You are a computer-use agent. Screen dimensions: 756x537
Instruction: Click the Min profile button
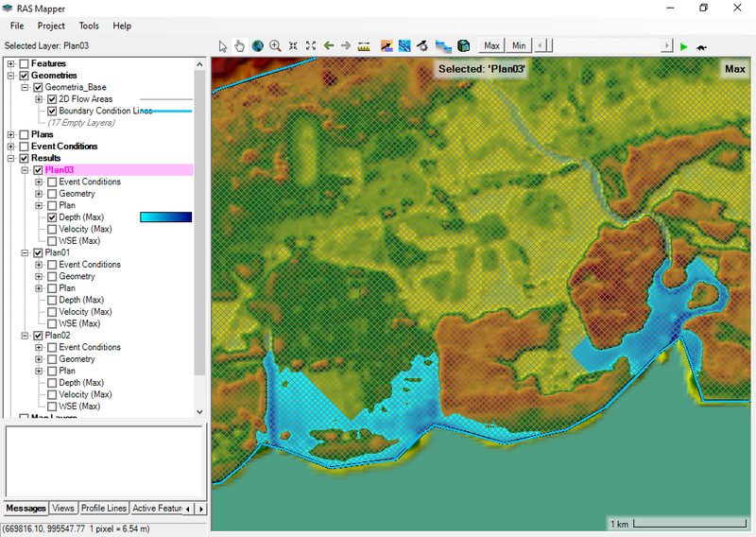pos(518,45)
